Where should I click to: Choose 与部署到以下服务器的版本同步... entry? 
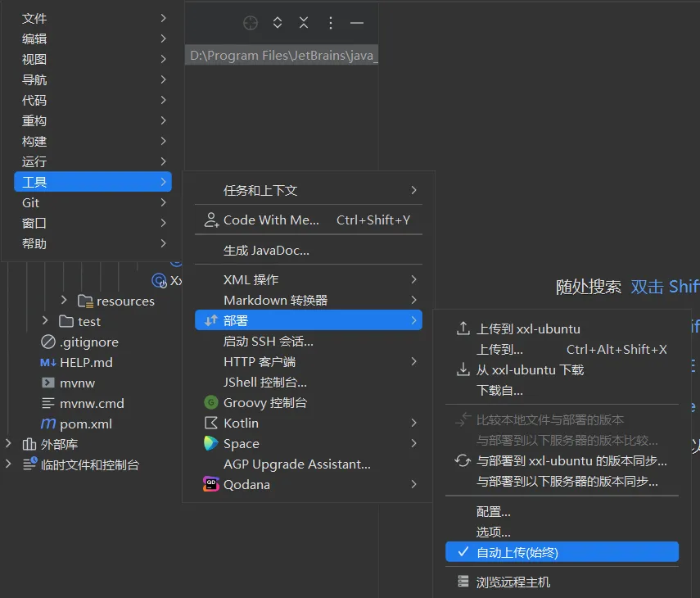pos(562,481)
